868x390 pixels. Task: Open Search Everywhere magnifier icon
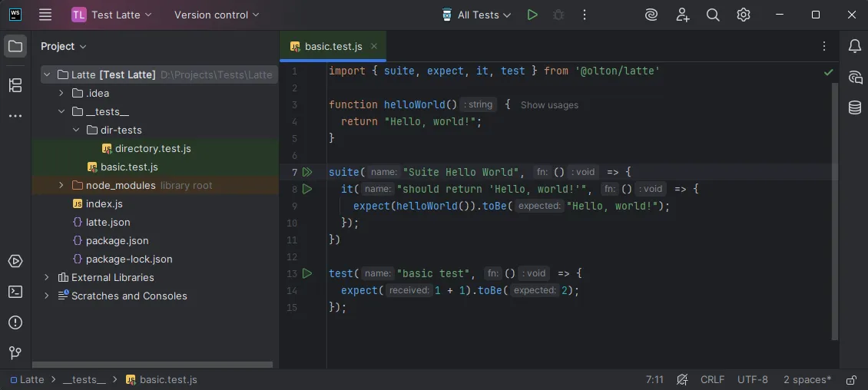tap(713, 15)
